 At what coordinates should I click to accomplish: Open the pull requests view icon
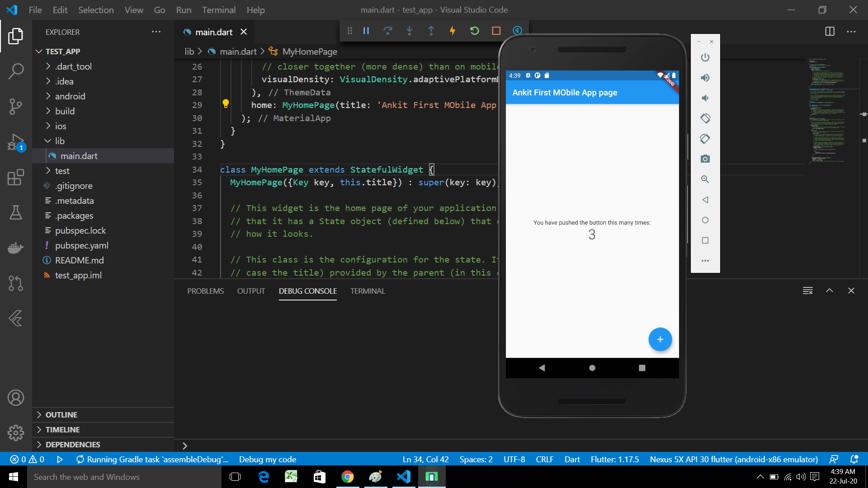pos(16,283)
